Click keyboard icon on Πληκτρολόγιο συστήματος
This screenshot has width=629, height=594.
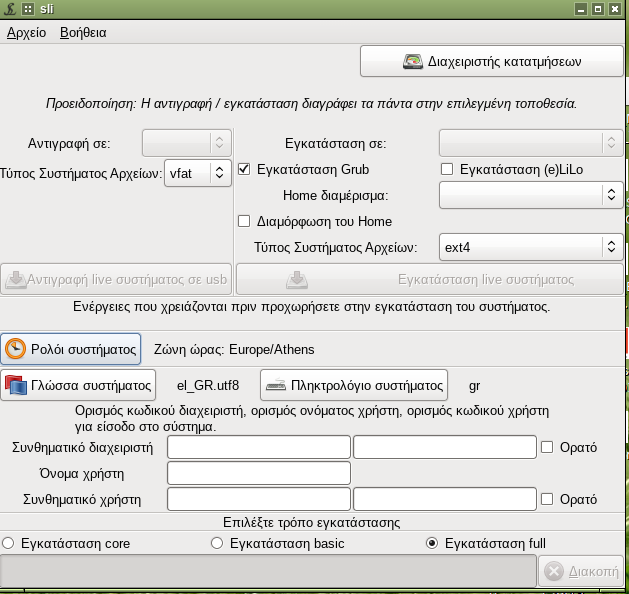[276, 384]
